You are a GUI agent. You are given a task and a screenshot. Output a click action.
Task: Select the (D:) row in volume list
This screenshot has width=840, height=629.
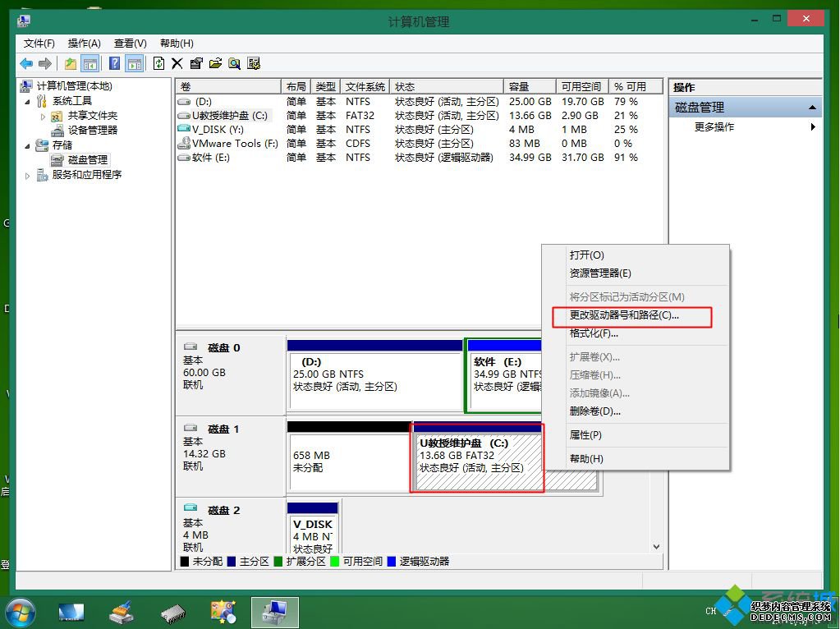[419, 102]
